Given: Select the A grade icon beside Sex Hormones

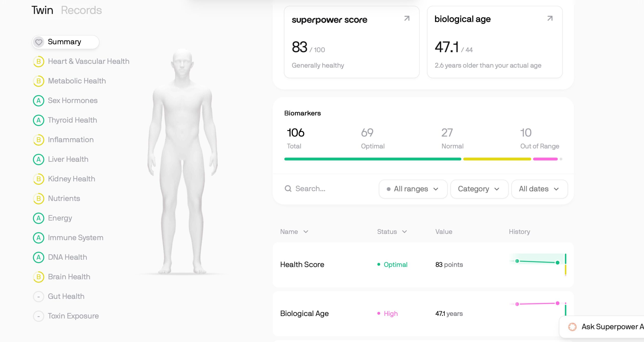Looking at the screenshot, I should click(38, 100).
